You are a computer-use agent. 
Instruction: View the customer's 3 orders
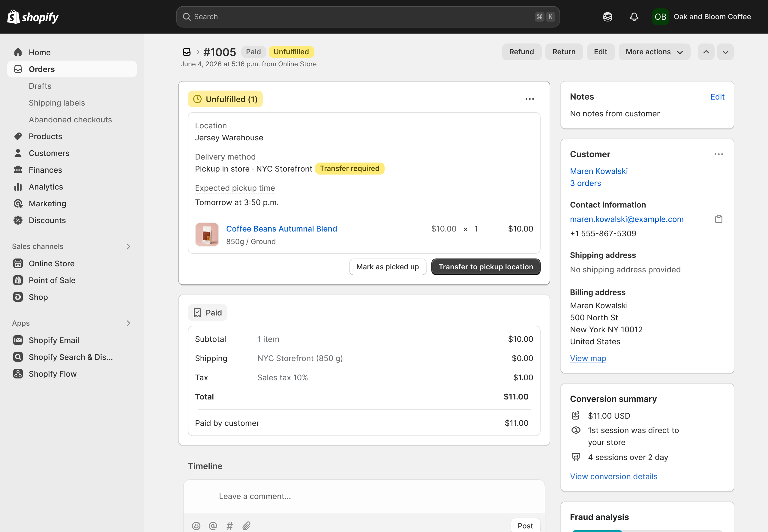pyautogui.click(x=585, y=183)
